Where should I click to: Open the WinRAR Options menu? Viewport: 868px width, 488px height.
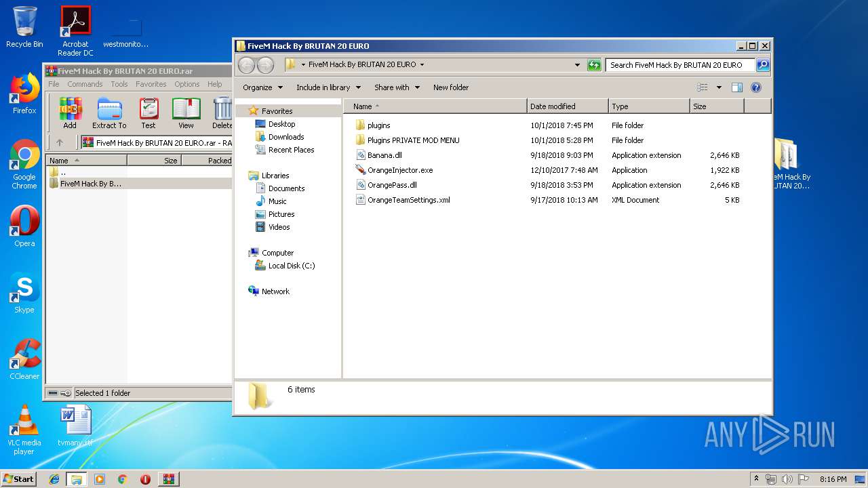pyautogui.click(x=186, y=84)
